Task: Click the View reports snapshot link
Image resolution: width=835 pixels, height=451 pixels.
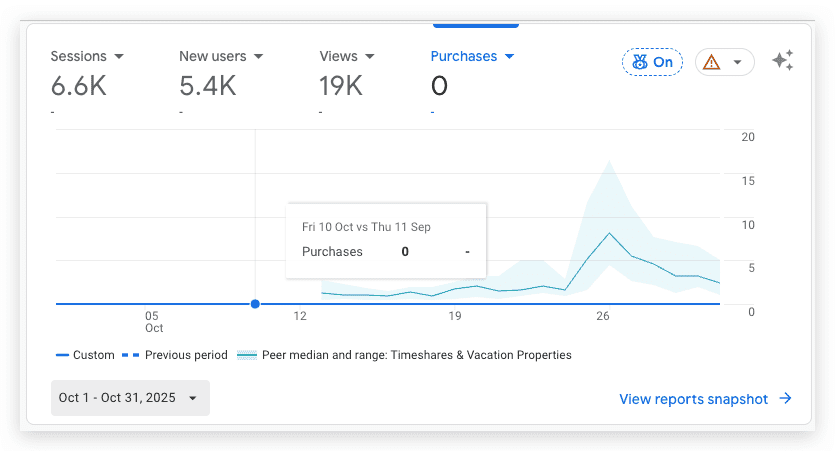Action: [x=693, y=399]
